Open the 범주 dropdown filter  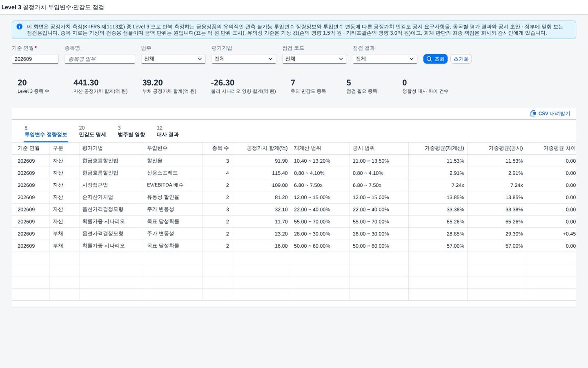coord(173,59)
